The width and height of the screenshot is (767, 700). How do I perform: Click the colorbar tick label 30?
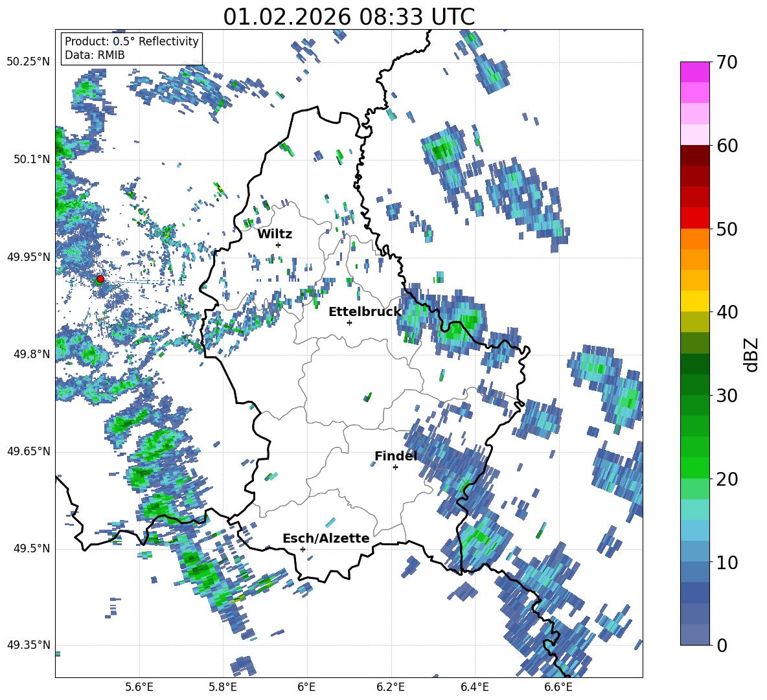(726, 396)
